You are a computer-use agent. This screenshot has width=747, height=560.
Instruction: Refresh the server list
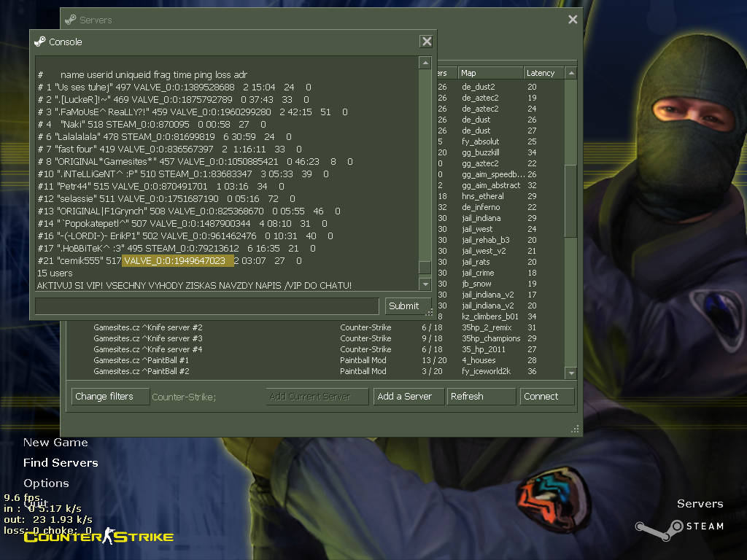[481, 397]
